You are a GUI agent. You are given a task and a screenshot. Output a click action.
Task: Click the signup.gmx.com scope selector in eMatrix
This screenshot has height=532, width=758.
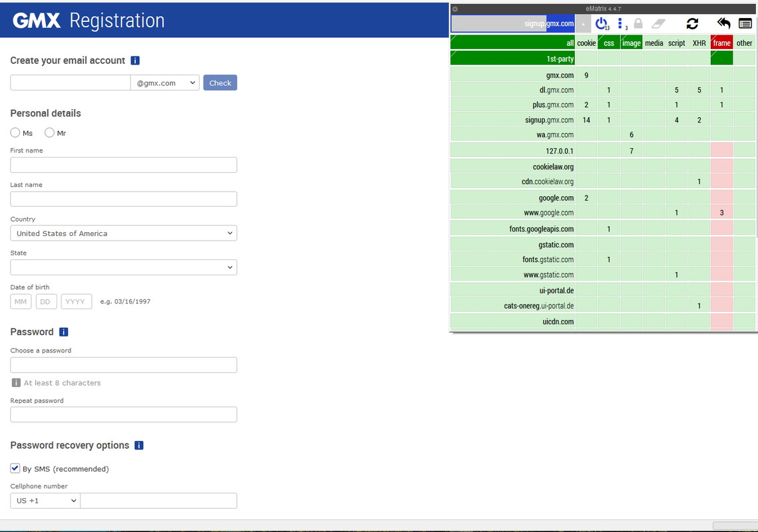[x=513, y=24]
